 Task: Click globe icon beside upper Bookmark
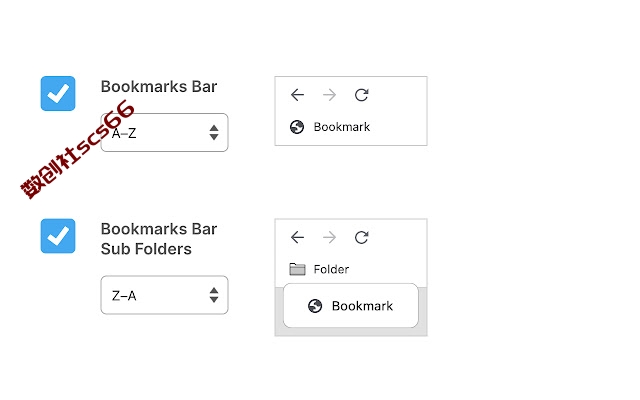297,127
